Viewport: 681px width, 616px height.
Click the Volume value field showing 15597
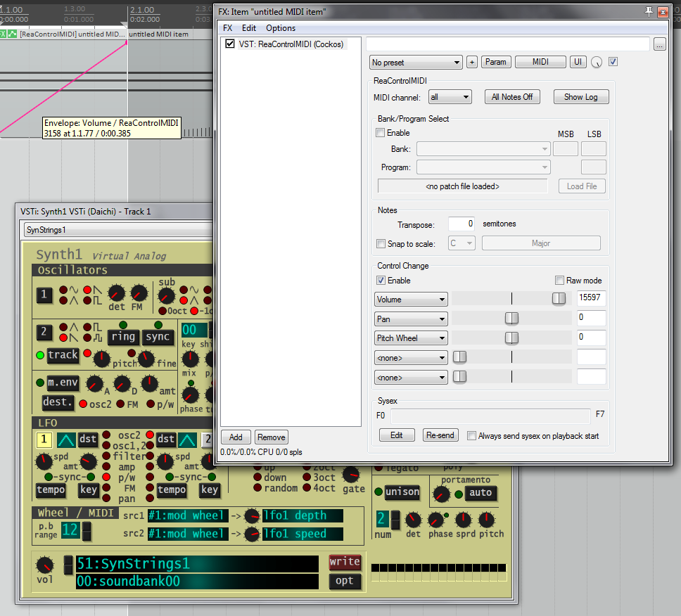pyautogui.click(x=591, y=297)
